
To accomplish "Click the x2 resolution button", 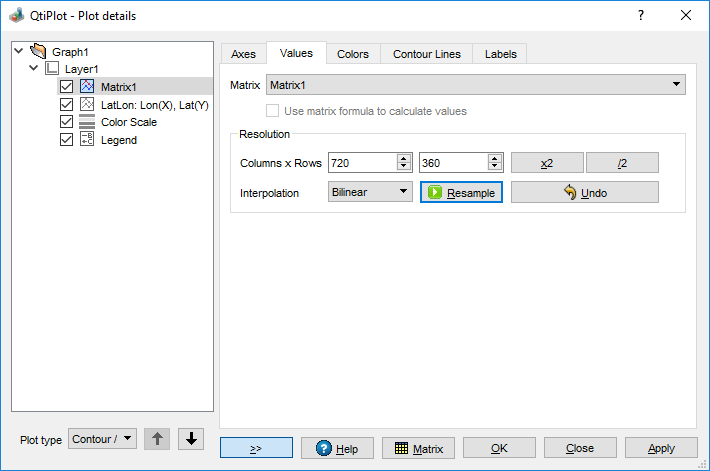I will coord(547,162).
